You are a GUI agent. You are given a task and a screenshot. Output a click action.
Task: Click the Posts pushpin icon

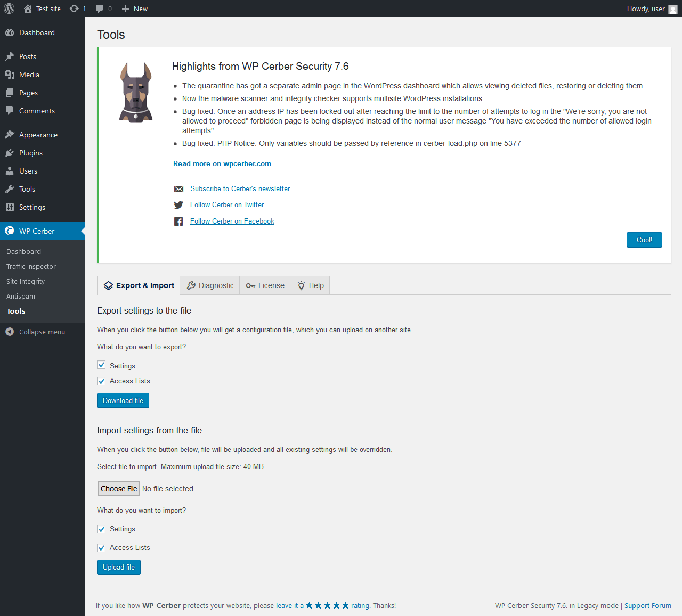pyautogui.click(x=10, y=56)
